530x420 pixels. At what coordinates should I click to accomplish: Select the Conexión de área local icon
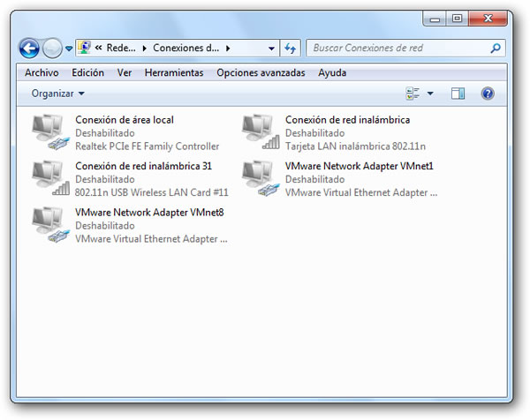(50, 132)
